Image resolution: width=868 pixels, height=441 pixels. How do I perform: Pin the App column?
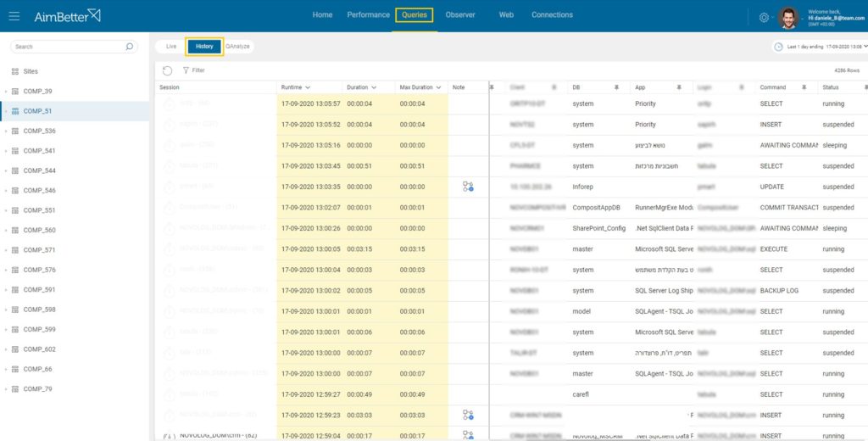(679, 87)
